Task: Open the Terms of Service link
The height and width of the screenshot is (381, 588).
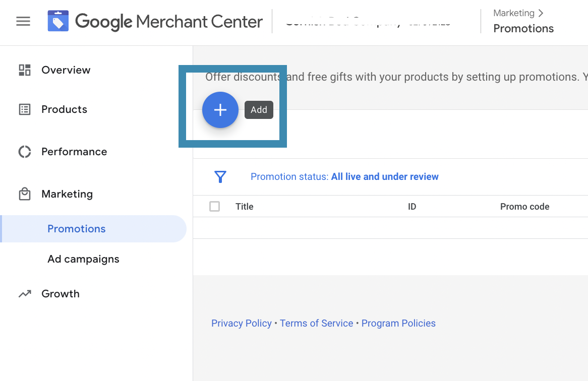Action: pyautogui.click(x=316, y=324)
